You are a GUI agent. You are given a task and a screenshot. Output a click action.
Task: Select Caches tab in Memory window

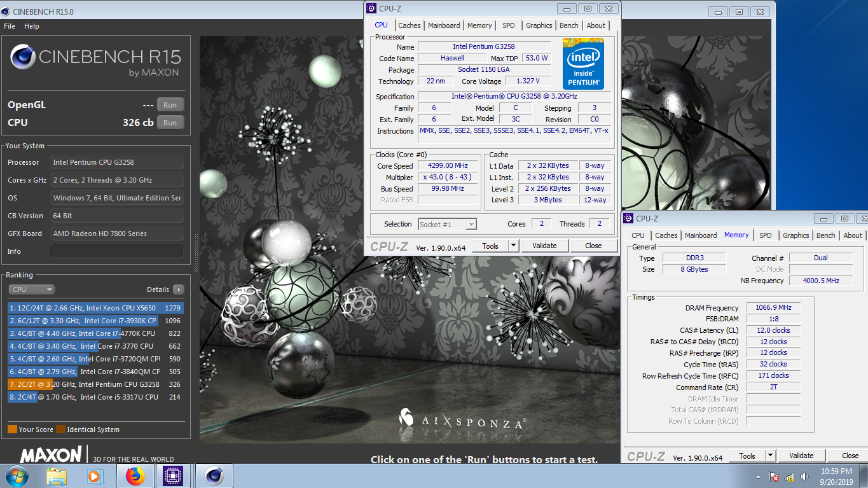[x=666, y=235]
